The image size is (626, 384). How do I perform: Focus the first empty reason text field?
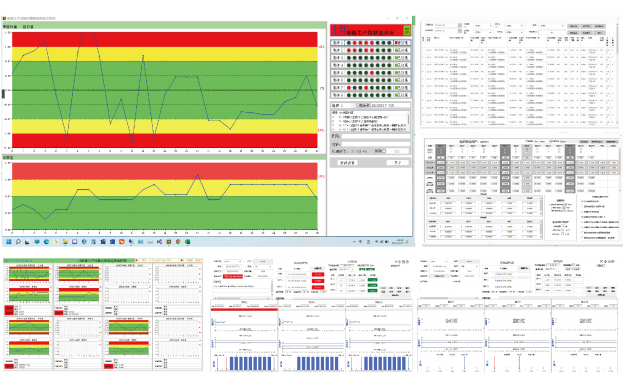pos(376,137)
